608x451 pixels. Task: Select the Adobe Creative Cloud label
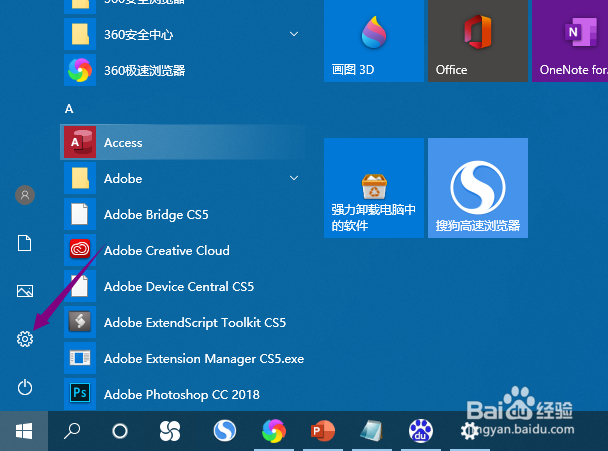point(167,251)
